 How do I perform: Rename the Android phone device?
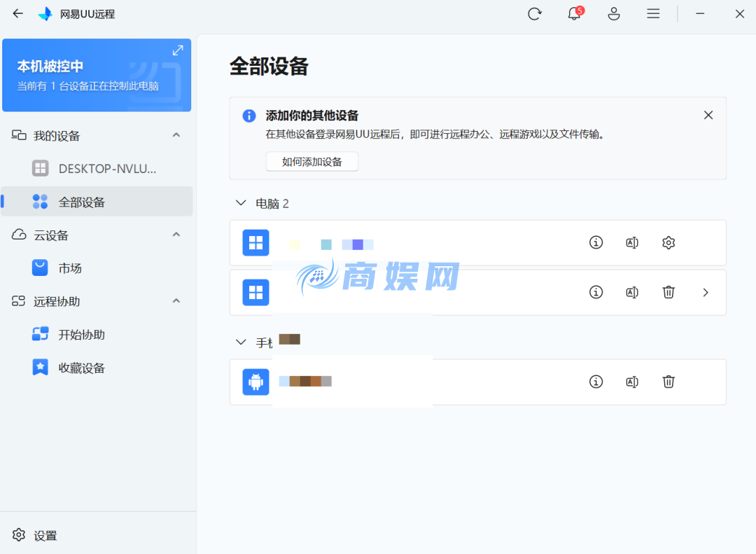632,382
